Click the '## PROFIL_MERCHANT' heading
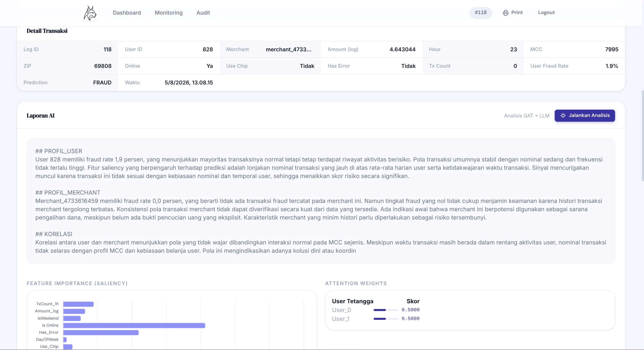644x350 pixels. [x=68, y=193]
